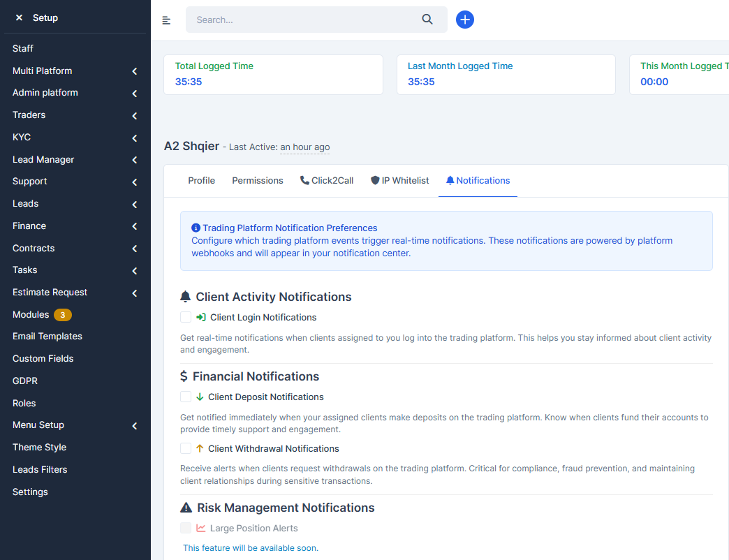
Task: Enable Client Login Notifications checkbox
Action: coord(186,317)
